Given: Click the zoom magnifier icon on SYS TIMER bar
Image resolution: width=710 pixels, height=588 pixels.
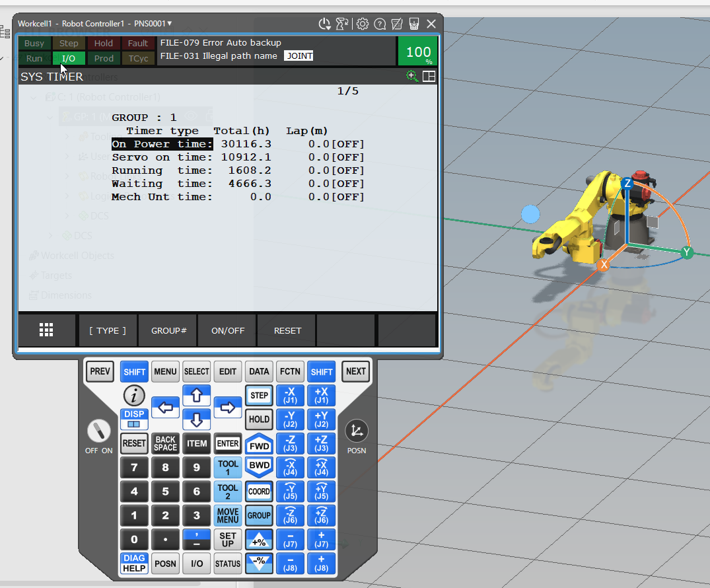Looking at the screenshot, I should tap(411, 76).
